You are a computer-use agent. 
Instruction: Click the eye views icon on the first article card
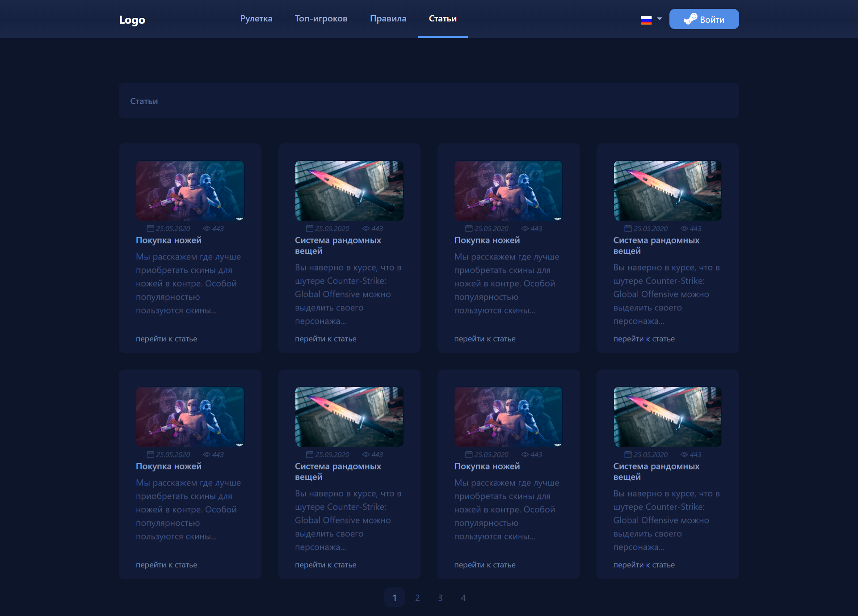pos(206,228)
